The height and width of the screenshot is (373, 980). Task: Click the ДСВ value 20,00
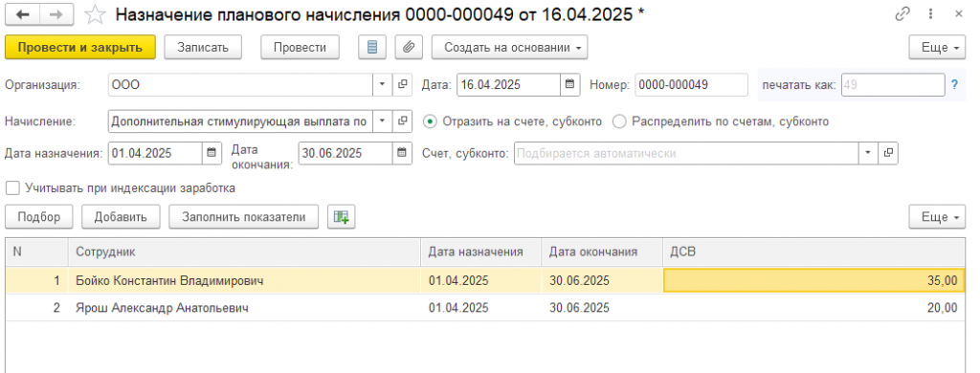coord(813,308)
